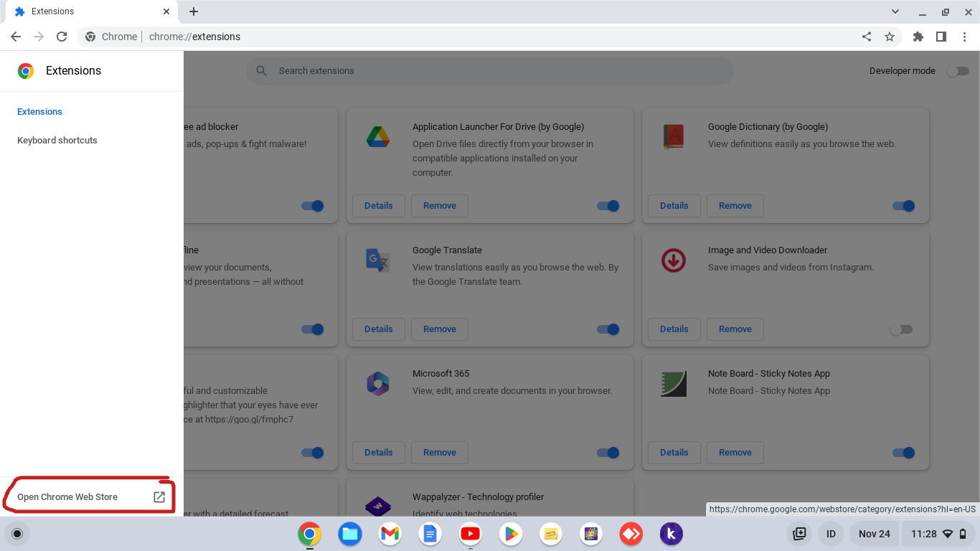Remove Google Dictionary extension

point(735,206)
